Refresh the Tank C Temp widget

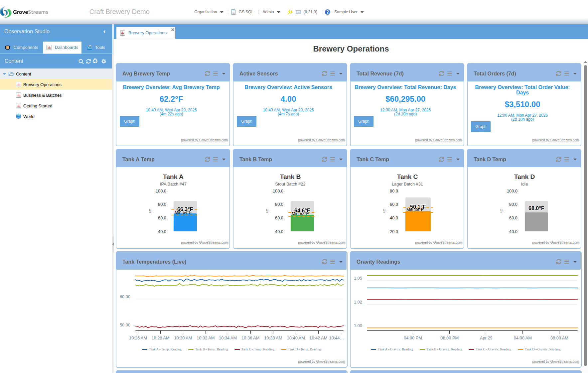[x=442, y=159]
